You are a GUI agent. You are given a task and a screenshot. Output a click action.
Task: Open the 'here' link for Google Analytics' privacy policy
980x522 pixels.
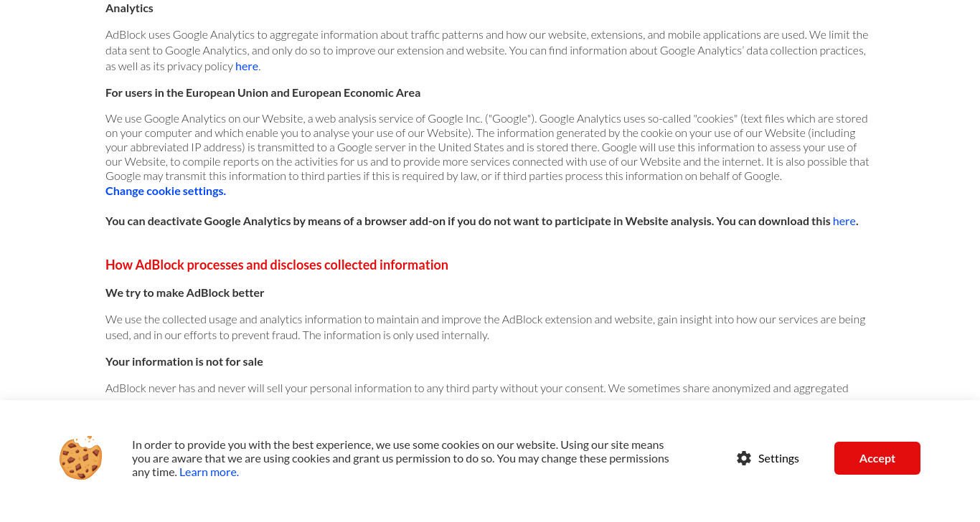247,66
